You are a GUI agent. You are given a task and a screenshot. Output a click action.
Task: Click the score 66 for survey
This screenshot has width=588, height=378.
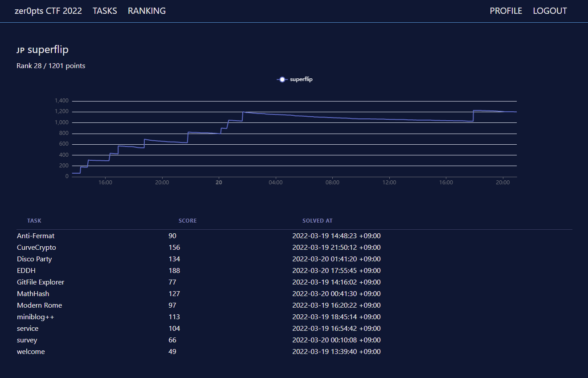pos(172,340)
